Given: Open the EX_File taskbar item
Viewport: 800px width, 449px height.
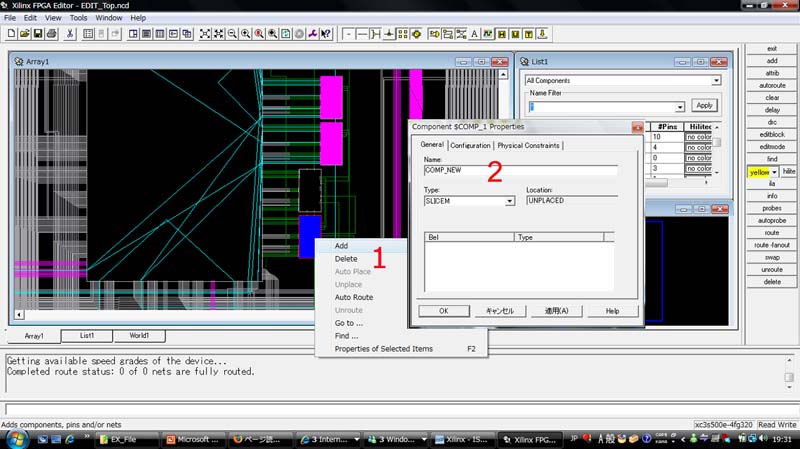Looking at the screenshot, I should pyautogui.click(x=126, y=439).
